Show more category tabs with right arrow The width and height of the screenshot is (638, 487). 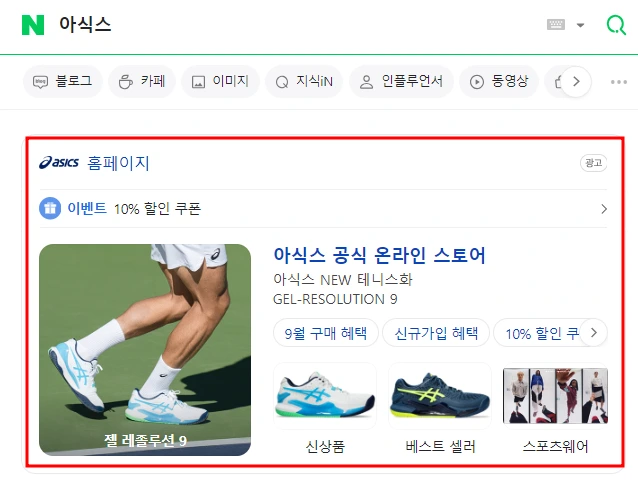pos(576,81)
